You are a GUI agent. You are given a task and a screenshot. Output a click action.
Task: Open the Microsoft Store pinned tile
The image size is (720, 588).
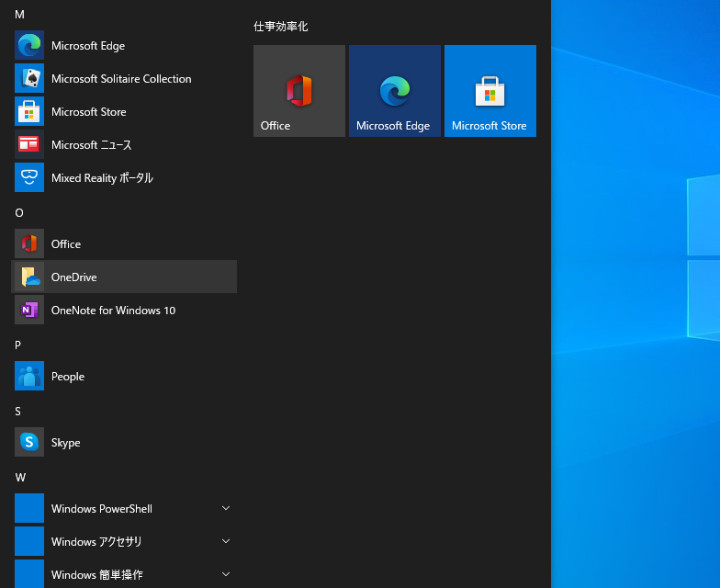point(490,91)
